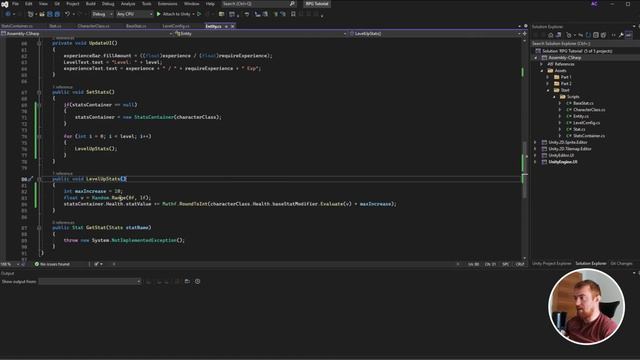Viewport: 640px width, 360px height.
Task: Click the bookmark icon in main toolbar
Action: [293, 14]
